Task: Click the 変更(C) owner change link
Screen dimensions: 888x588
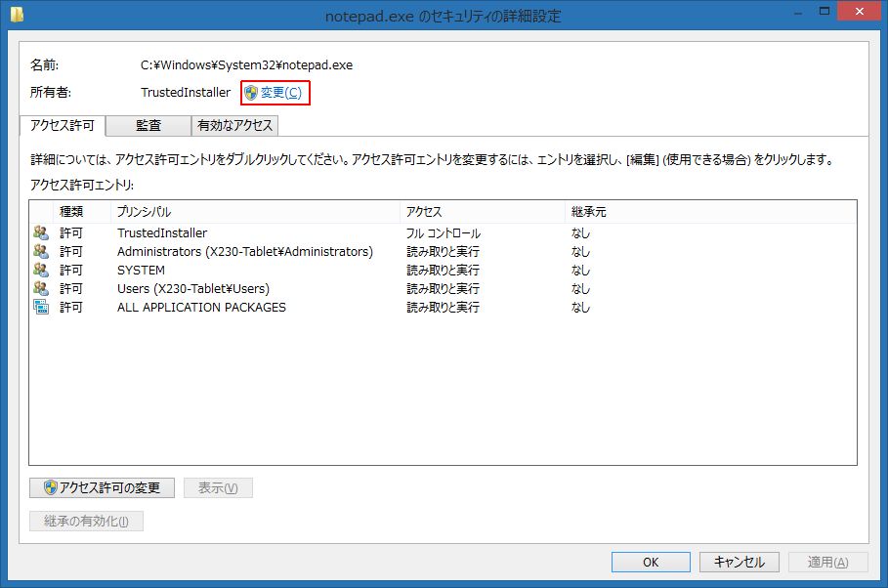Action: click(x=281, y=93)
